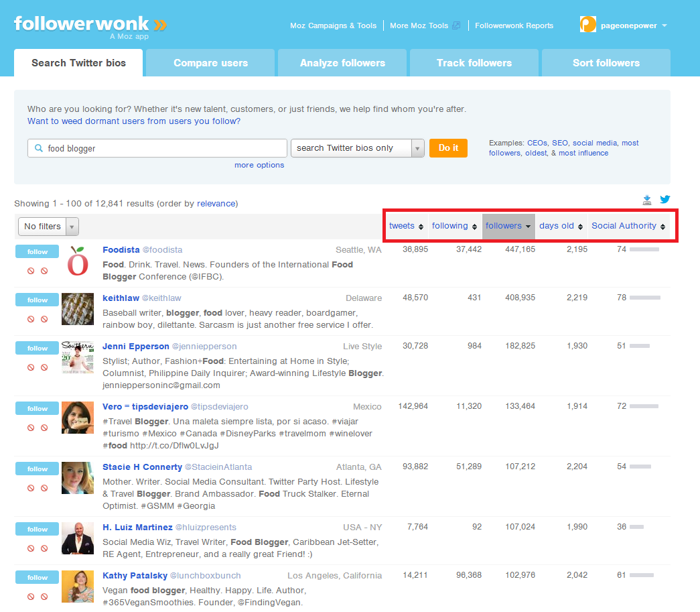
Task: Click first block icon in Stacie H Connerty row
Action: point(31,488)
